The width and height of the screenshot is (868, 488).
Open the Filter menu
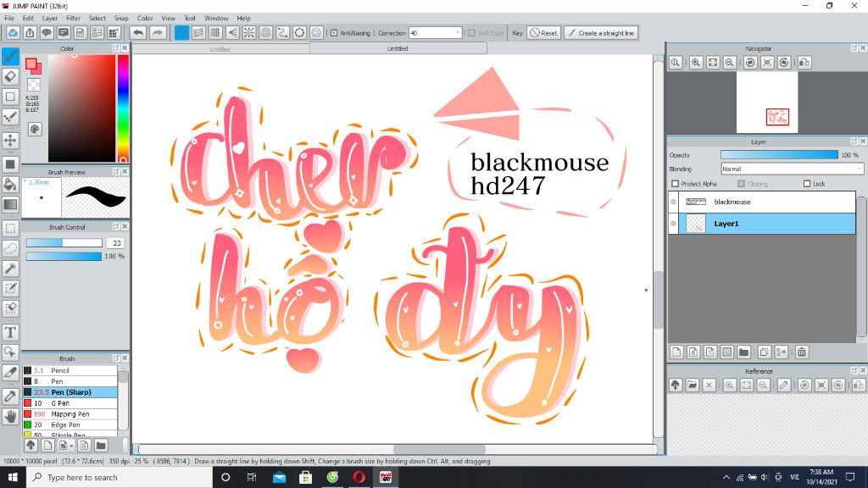(73, 19)
